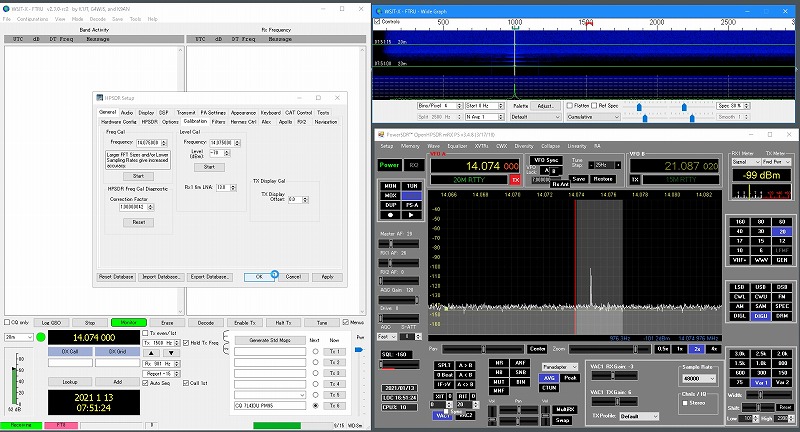800x432 pixels.
Task: Click the MOX button in PowerSDR
Action: pyautogui.click(x=390, y=195)
